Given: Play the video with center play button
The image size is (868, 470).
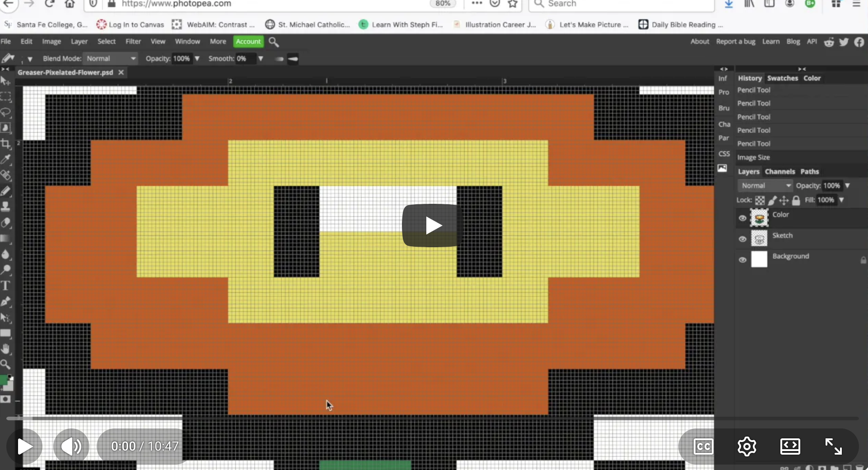Looking at the screenshot, I should click(432, 226).
